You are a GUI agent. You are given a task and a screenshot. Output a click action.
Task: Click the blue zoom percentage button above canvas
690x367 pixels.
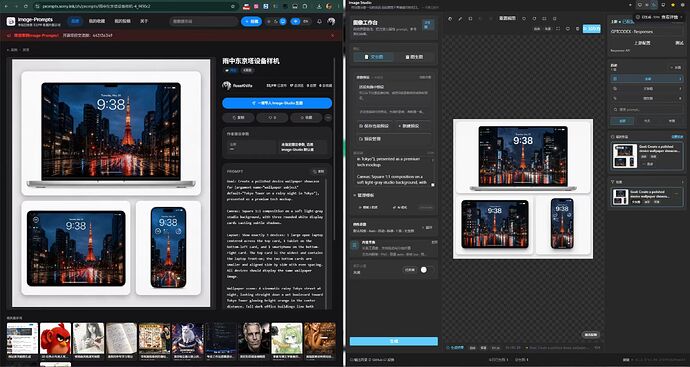[591, 29]
